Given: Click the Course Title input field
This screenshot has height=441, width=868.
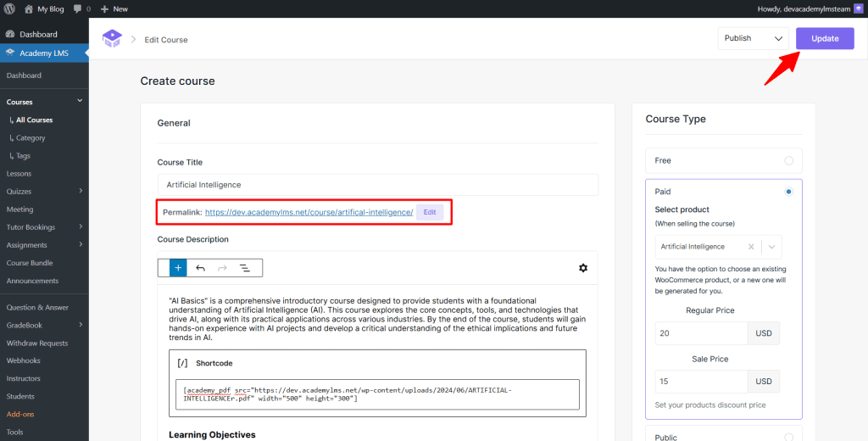Looking at the screenshot, I should [x=377, y=185].
